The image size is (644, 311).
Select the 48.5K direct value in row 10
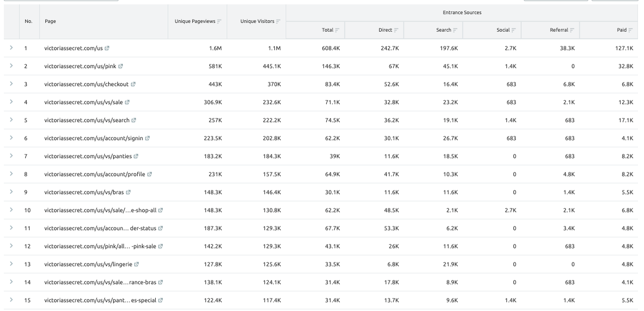(392, 210)
